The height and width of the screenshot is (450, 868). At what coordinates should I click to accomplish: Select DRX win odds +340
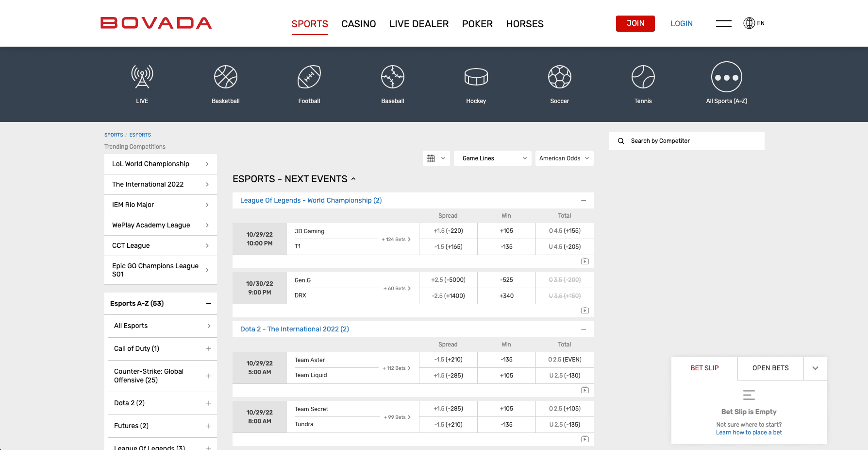506,296
